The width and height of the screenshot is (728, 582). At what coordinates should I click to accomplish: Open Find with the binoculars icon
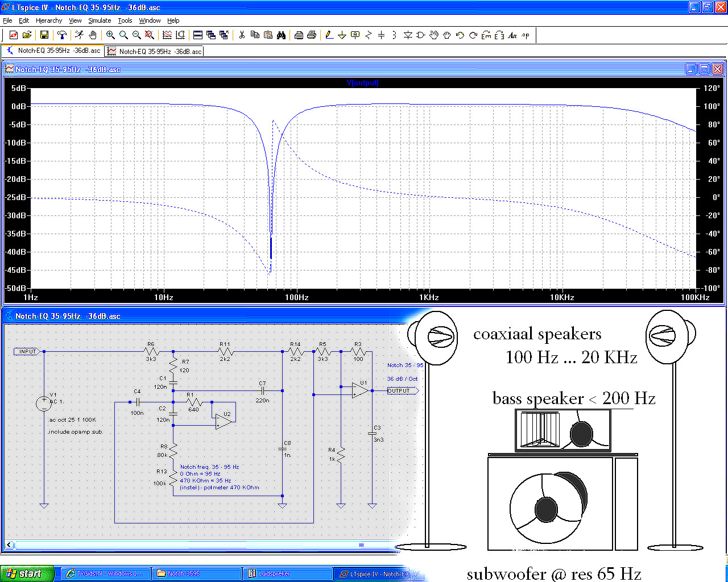[281, 35]
